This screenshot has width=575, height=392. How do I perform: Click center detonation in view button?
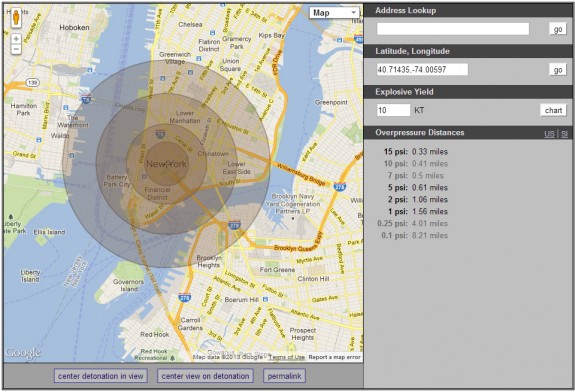100,376
